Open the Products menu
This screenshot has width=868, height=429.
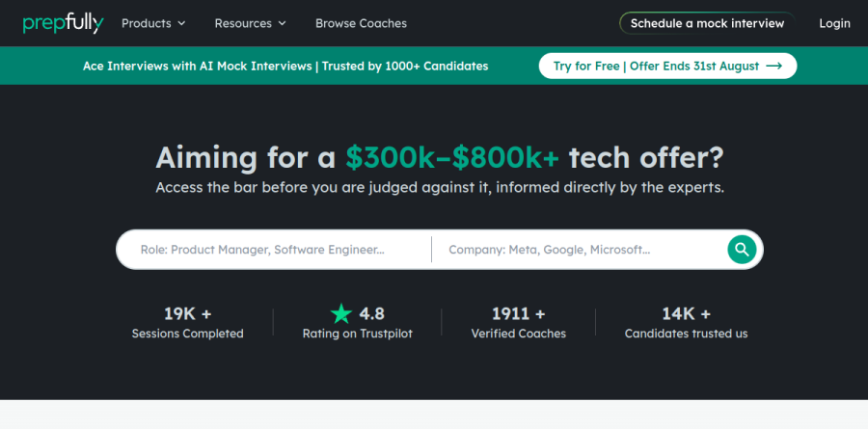pos(153,23)
